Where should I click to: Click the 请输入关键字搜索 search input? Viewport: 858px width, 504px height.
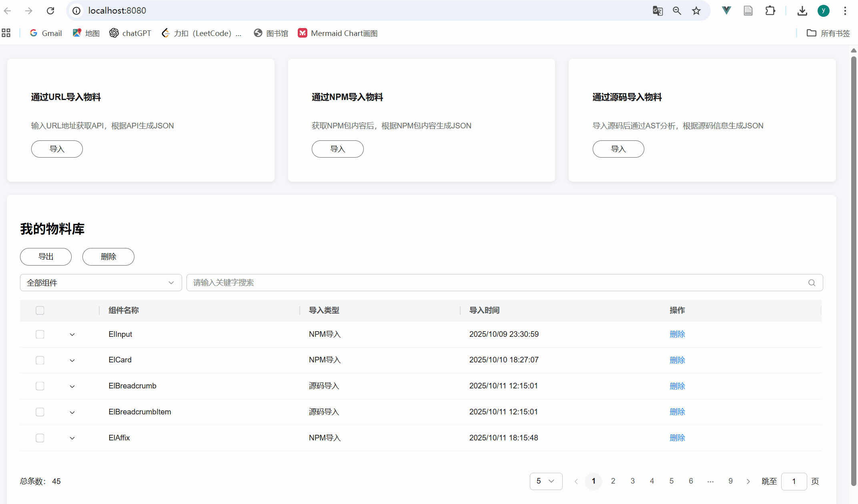496,283
